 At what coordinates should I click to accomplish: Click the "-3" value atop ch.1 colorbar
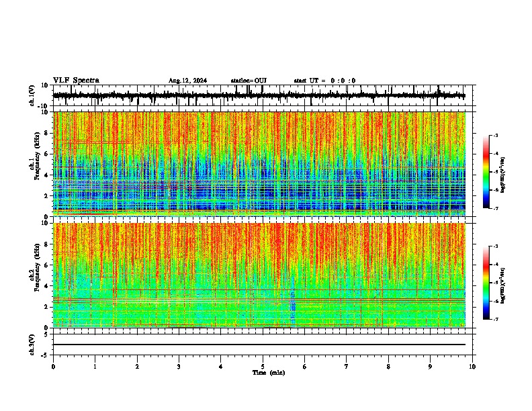(495, 135)
